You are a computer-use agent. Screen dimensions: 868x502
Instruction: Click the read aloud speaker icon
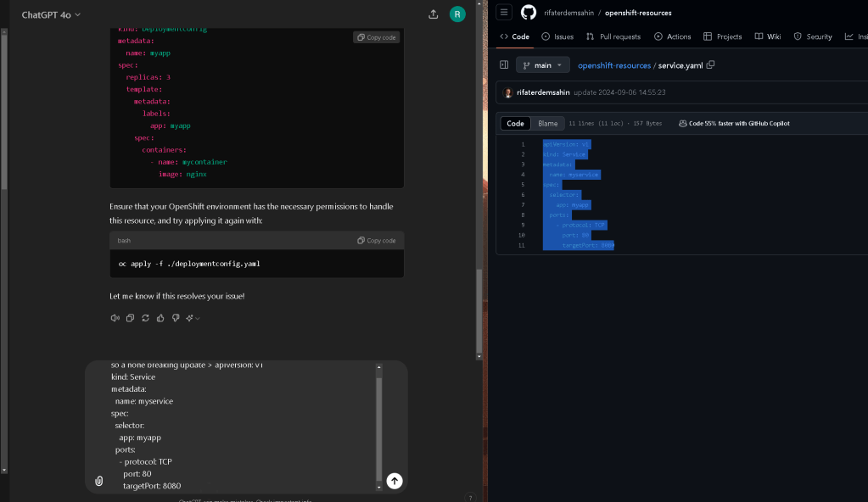115,318
